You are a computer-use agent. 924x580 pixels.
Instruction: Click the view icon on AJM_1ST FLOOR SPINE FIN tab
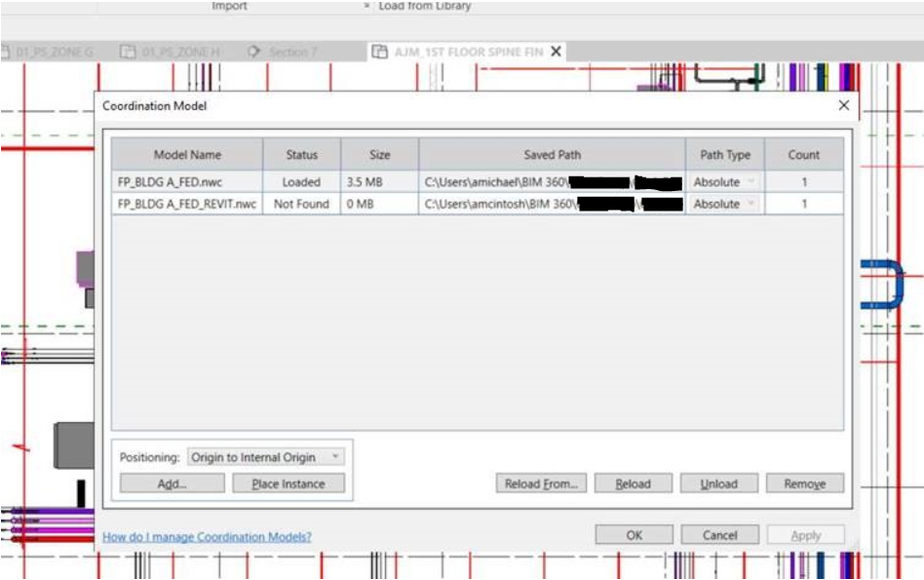(x=378, y=54)
